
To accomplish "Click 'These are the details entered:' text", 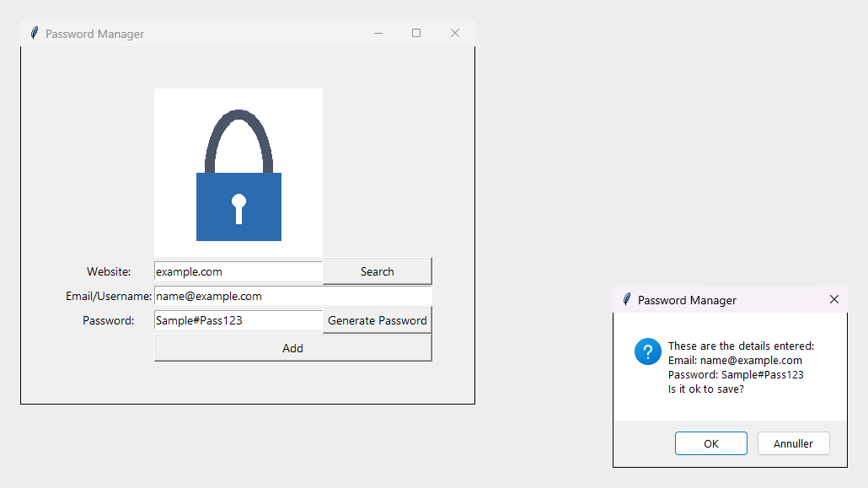I will (741, 346).
